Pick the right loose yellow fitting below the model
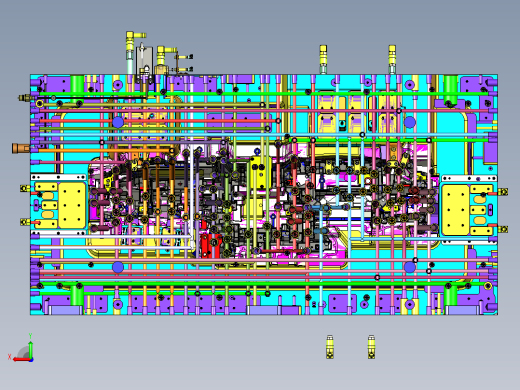Image resolution: width=520 pixels, height=390 pixels. (371, 347)
